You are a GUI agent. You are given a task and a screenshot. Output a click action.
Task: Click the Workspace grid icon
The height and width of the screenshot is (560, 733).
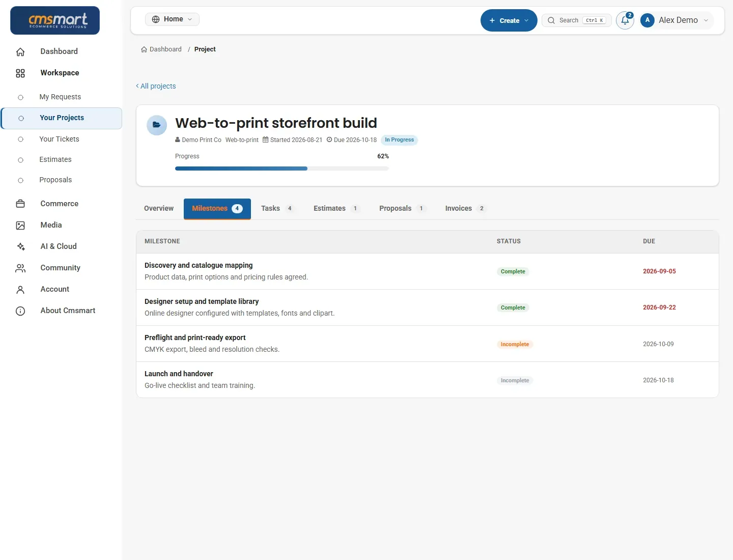[20, 73]
